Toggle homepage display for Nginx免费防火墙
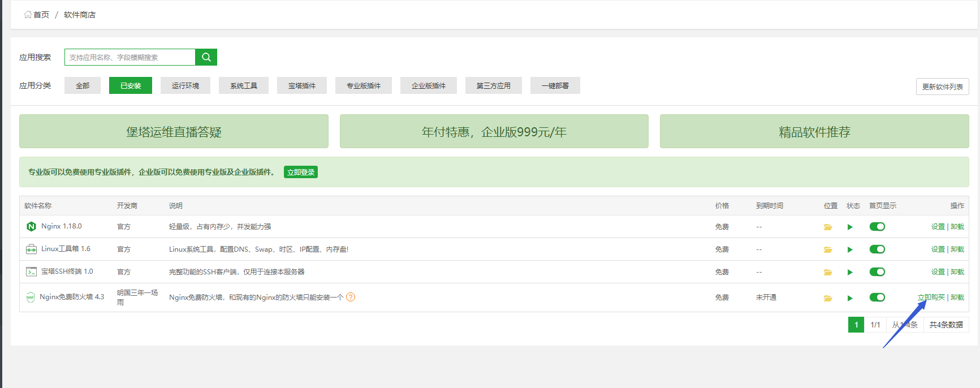 click(877, 298)
